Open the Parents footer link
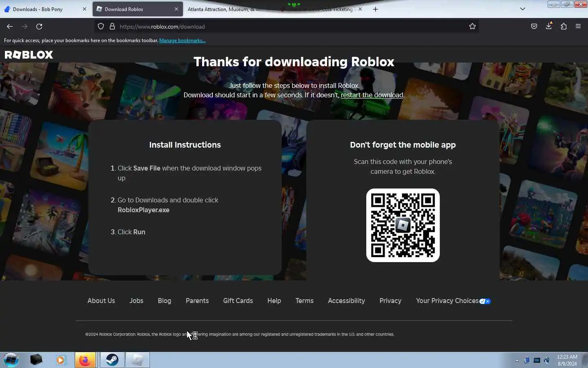Screen dimensions: 588x368 pyautogui.click(x=197, y=301)
